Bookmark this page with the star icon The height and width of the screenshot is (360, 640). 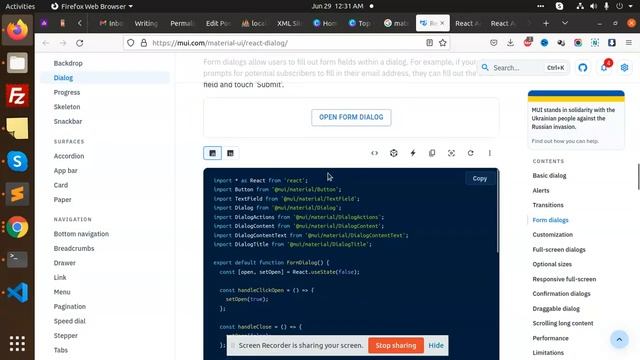pos(442,43)
